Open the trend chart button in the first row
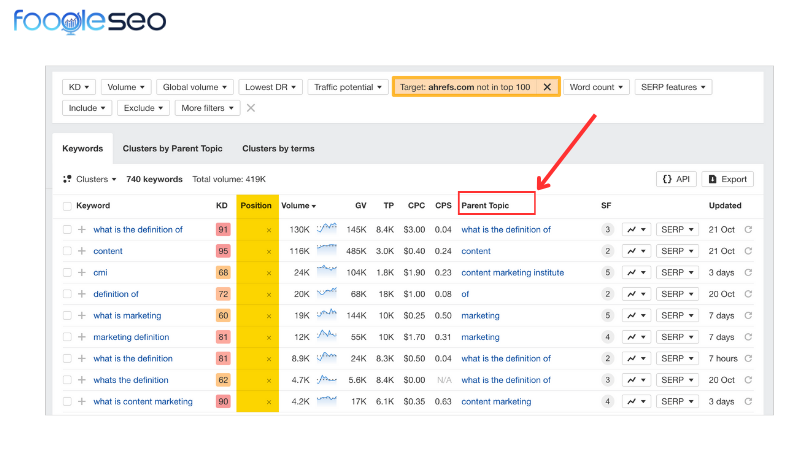 pos(635,230)
